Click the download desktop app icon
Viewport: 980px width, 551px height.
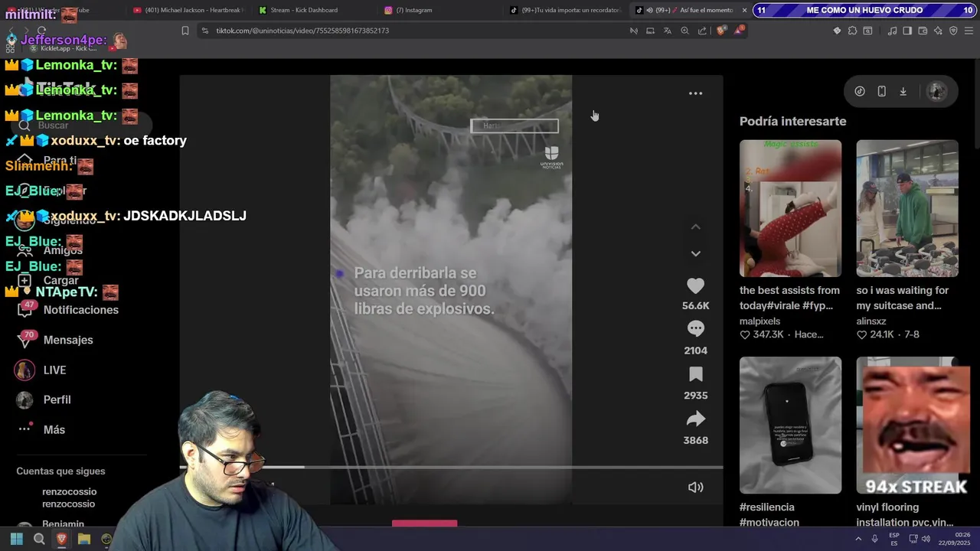click(903, 91)
